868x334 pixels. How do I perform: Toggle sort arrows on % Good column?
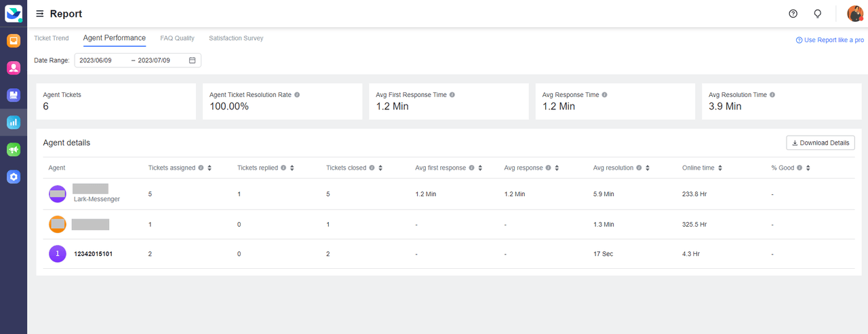808,168
